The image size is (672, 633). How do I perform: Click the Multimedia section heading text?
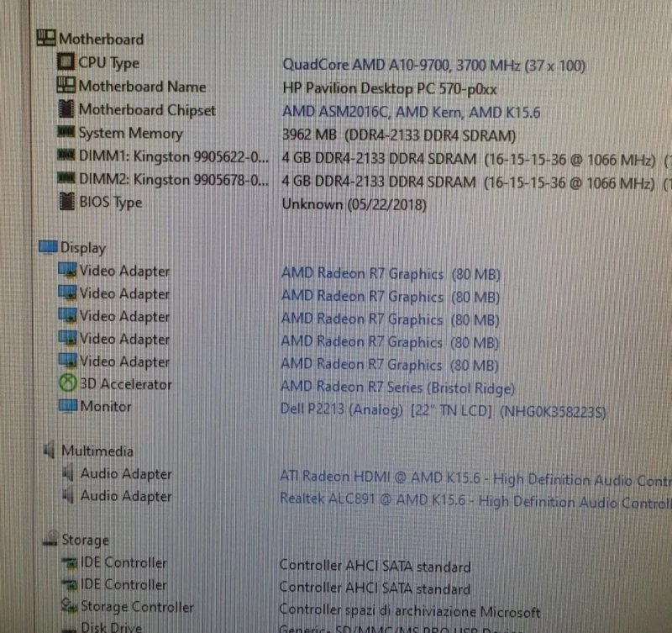tap(97, 451)
